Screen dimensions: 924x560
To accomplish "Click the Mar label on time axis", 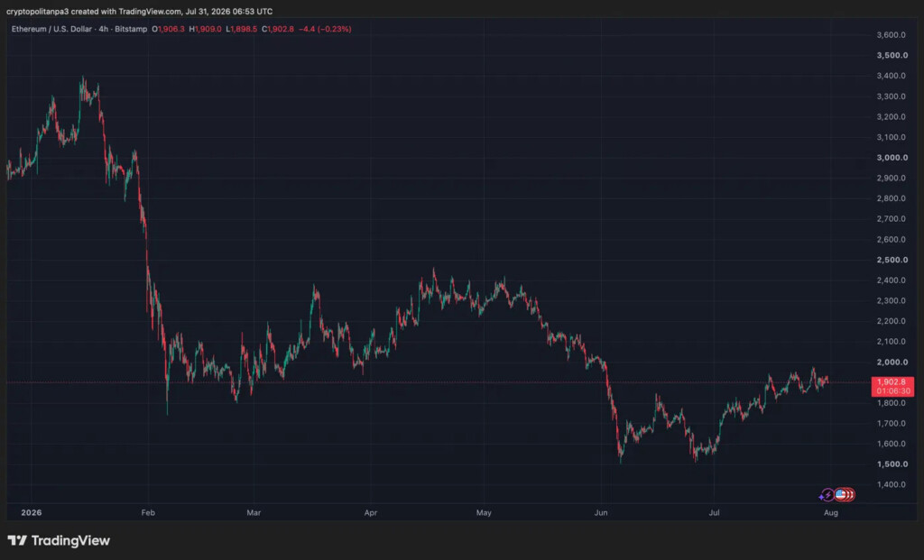I will (254, 513).
